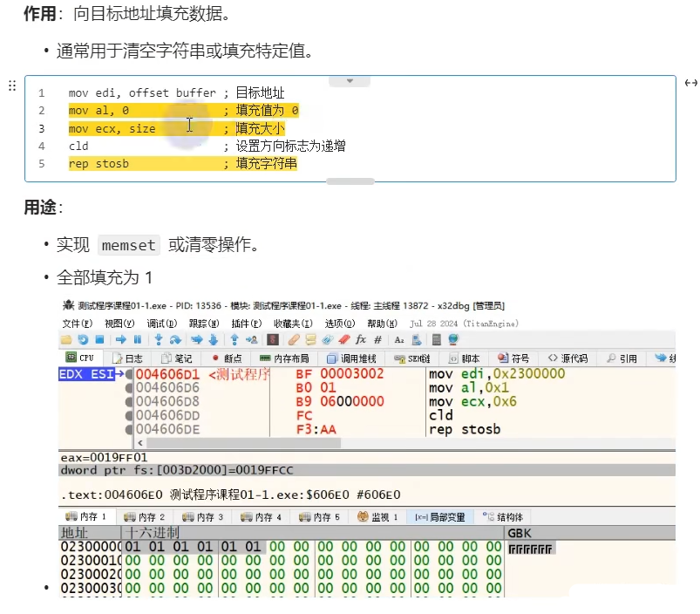The image size is (700, 614).
Task: Select the rep stosb instruction row
Action: tap(465, 429)
